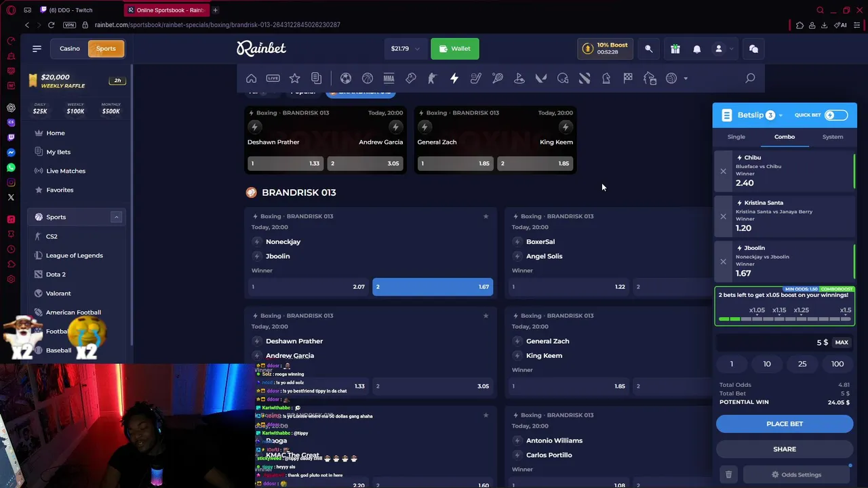The height and width of the screenshot is (488, 868).
Task: Open Instagram in Opera sidebar
Action: pyautogui.click(x=11, y=182)
